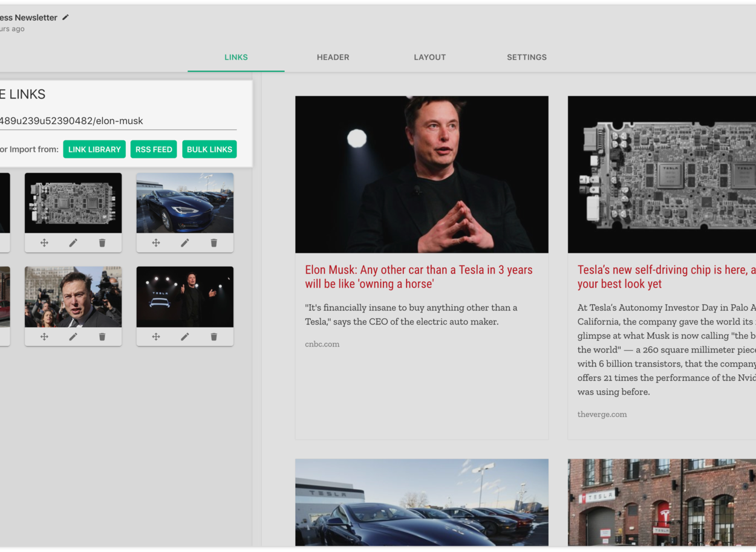This screenshot has width=756, height=552.
Task: Click move icon under Tesla stage thumbnail
Action: pos(156,337)
